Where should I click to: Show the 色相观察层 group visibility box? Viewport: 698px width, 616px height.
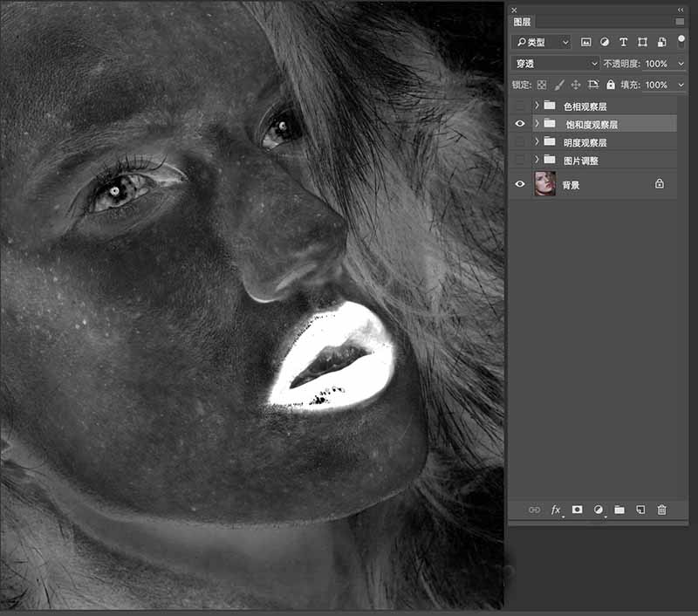520,106
